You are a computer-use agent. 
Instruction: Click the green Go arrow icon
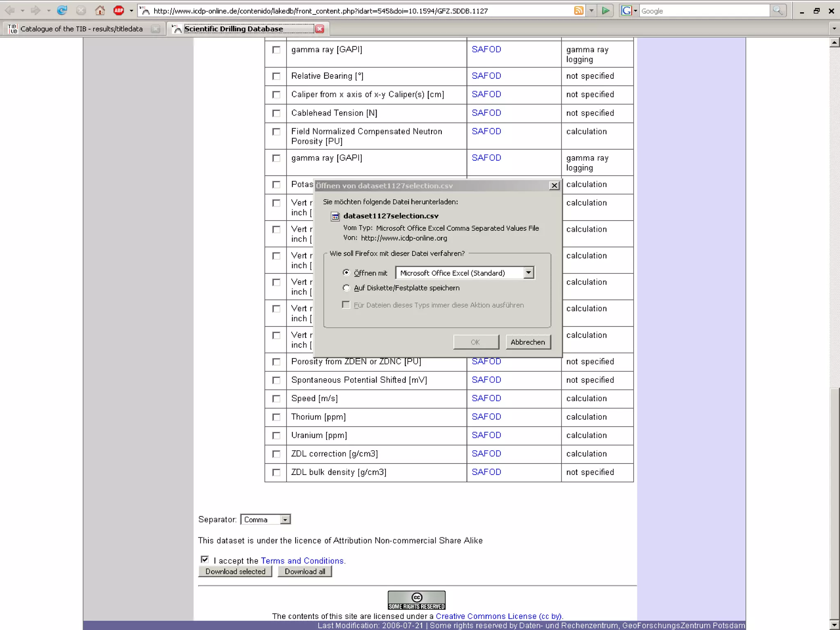click(x=605, y=11)
